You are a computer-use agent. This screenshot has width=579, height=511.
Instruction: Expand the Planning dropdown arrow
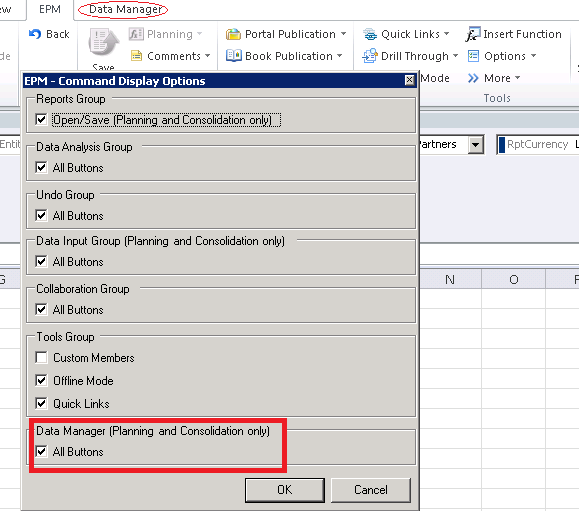pos(199,34)
